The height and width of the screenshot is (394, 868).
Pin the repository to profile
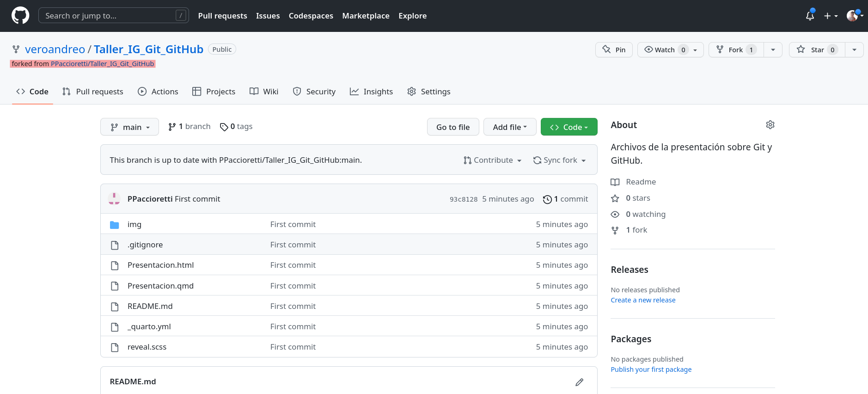(614, 50)
